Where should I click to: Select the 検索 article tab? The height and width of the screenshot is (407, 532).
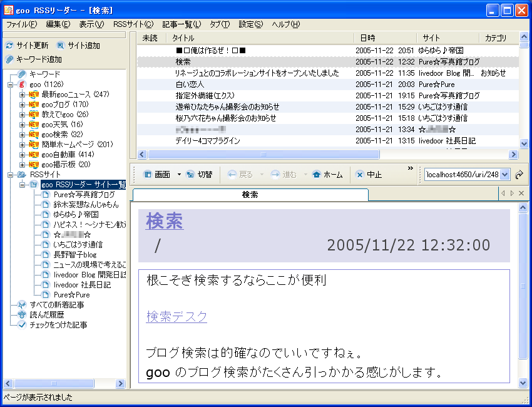click(x=250, y=195)
